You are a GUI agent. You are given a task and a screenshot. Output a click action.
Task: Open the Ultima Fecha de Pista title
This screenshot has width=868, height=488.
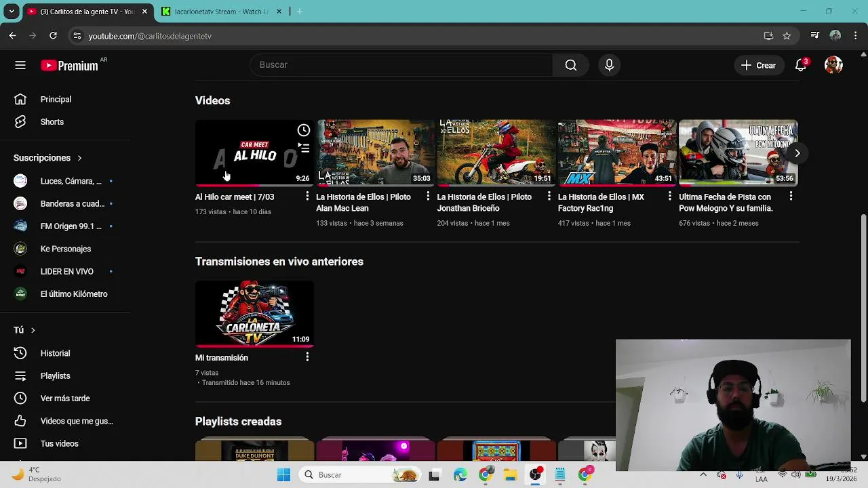[x=726, y=203]
